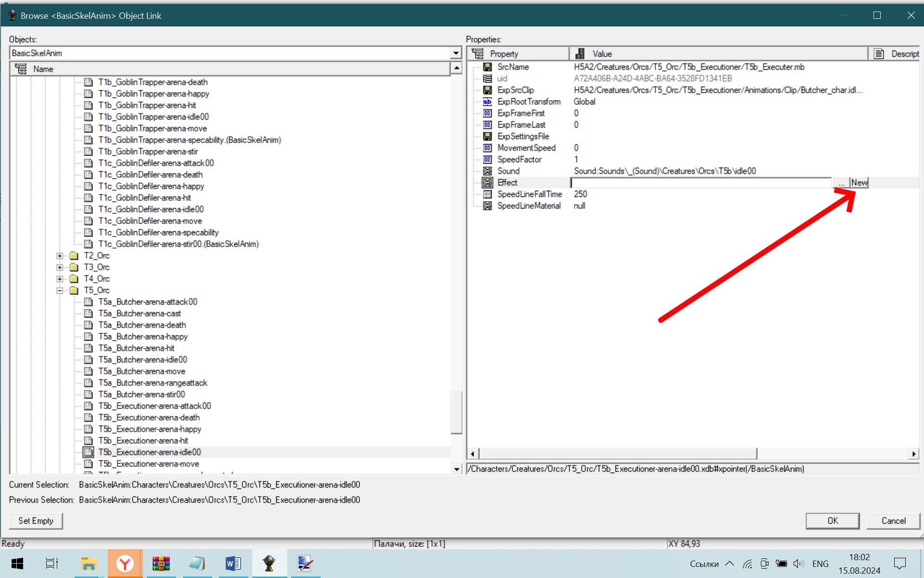Click the Set Empty button

tap(36, 521)
